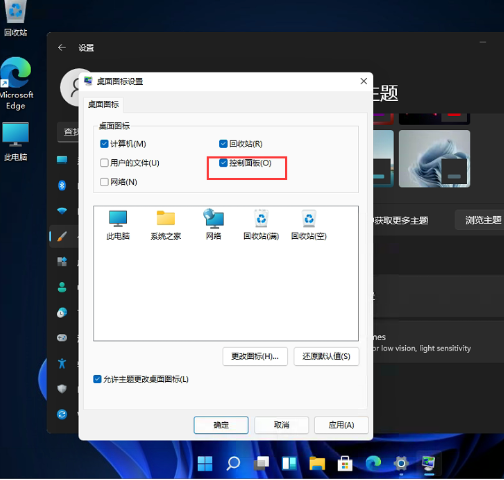This screenshot has width=504, height=480.
Task: Switch to the desktop icon settings taskbar item
Action: [429, 463]
